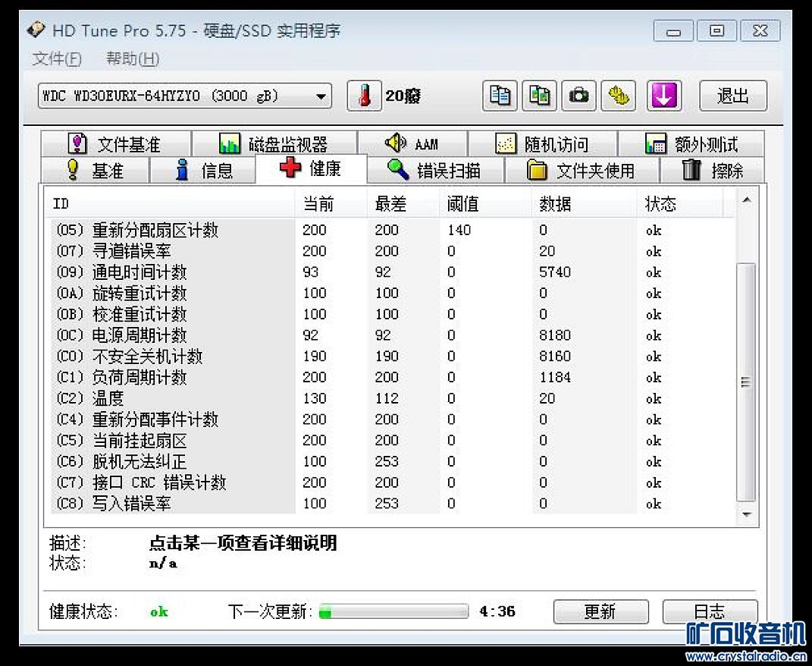This screenshot has width=812, height=666.
Task: Click the ID column header
Action: point(172,204)
